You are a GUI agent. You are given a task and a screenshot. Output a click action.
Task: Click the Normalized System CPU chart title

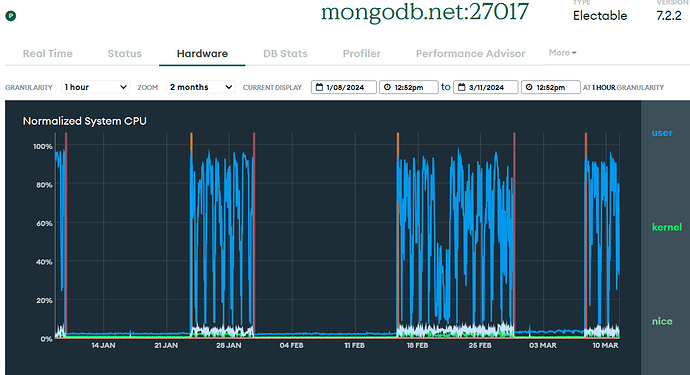click(x=84, y=121)
